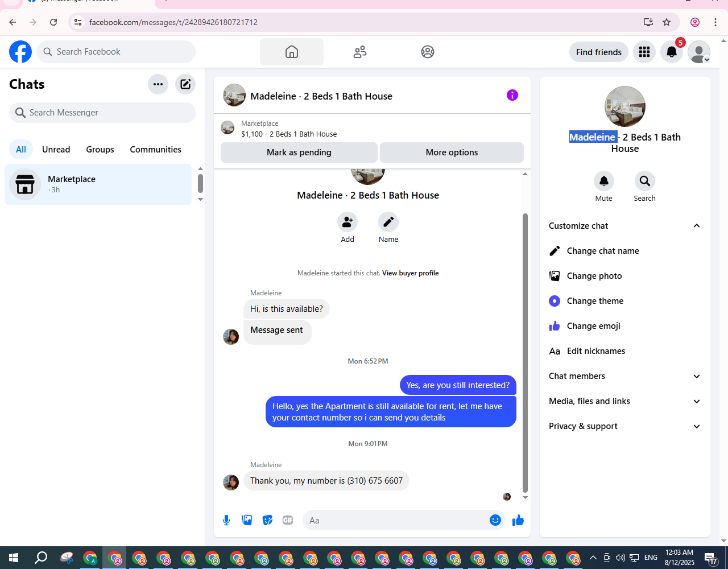Image resolution: width=728 pixels, height=569 pixels.
Task: Open the Home tab icon
Action: tap(292, 52)
